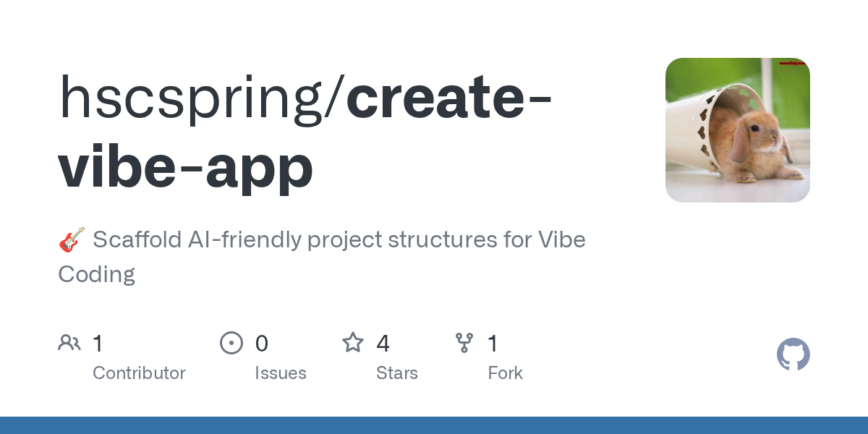868x434 pixels.
Task: Click the fork count number above Fork
Action: pyautogui.click(x=493, y=343)
